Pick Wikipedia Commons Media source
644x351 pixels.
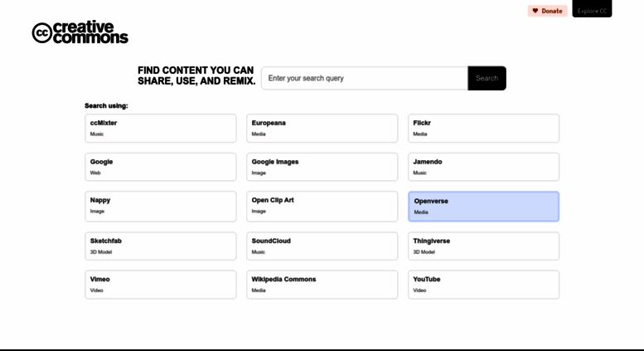[x=322, y=285]
